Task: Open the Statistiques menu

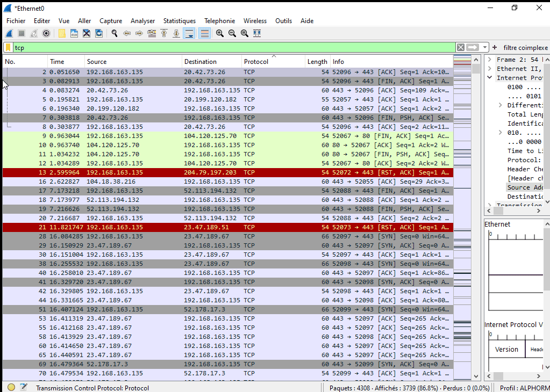Action: [x=179, y=21]
